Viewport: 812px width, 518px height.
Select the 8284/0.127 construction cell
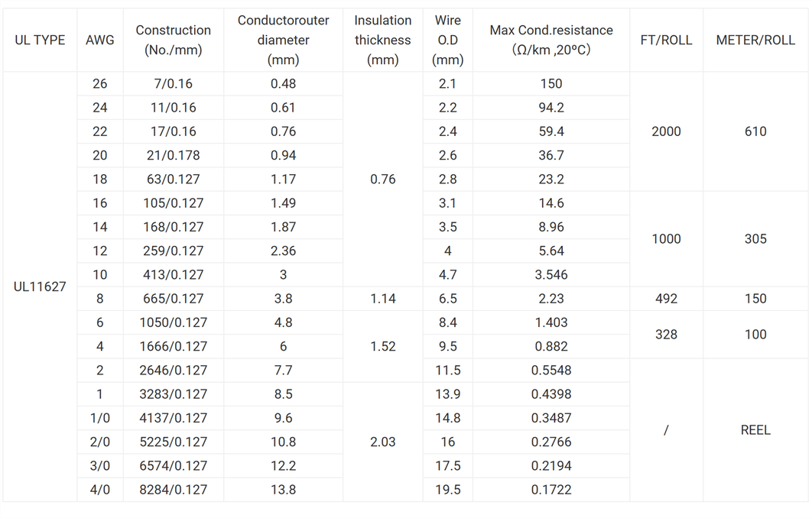[174, 490]
